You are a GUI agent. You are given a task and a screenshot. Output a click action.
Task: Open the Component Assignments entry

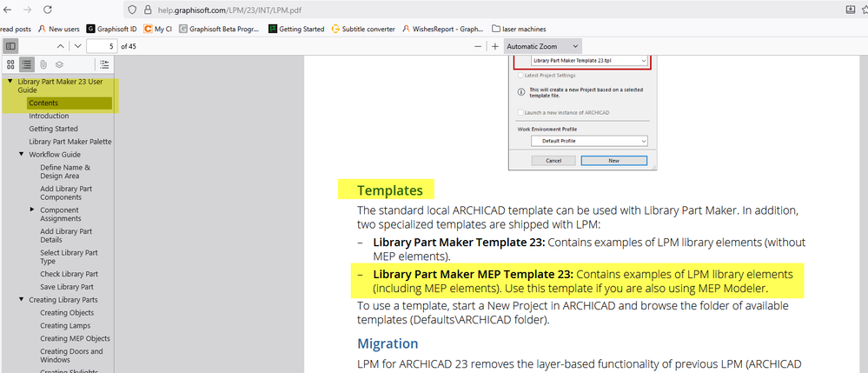[x=61, y=215]
